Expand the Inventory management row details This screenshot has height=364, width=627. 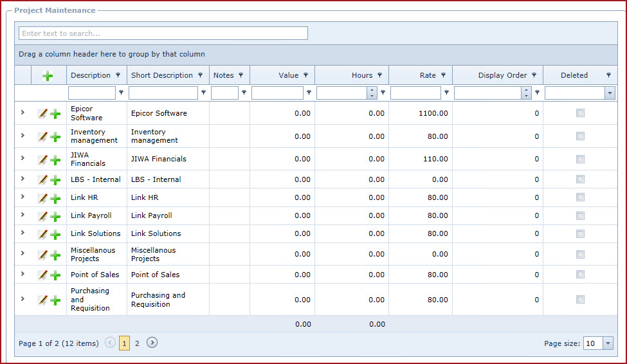(x=23, y=136)
